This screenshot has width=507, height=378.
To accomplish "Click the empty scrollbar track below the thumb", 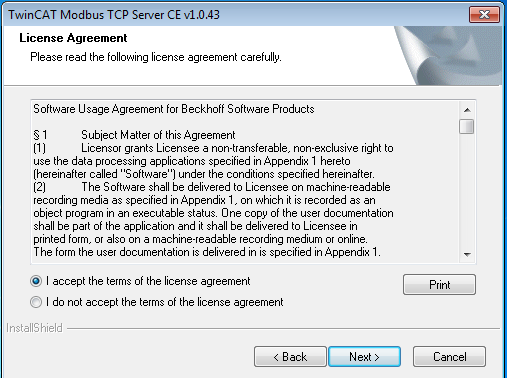I will click(x=467, y=191).
